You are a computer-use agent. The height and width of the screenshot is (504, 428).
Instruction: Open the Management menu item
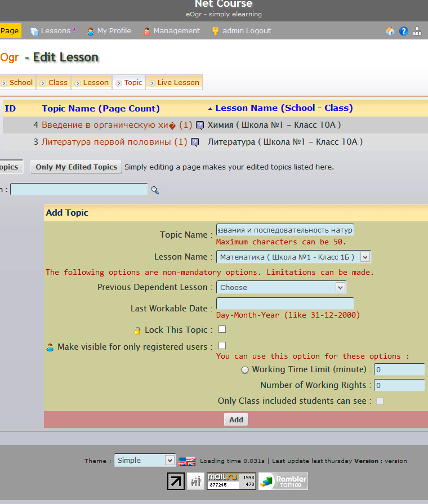[172, 31]
